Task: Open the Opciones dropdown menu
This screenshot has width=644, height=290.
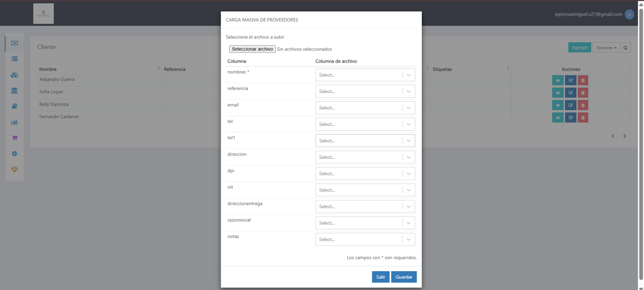Action: (606, 48)
